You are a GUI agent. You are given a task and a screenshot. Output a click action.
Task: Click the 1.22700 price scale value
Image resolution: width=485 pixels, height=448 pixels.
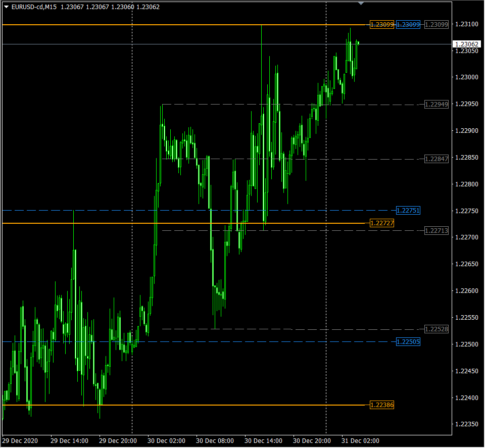click(x=467, y=237)
